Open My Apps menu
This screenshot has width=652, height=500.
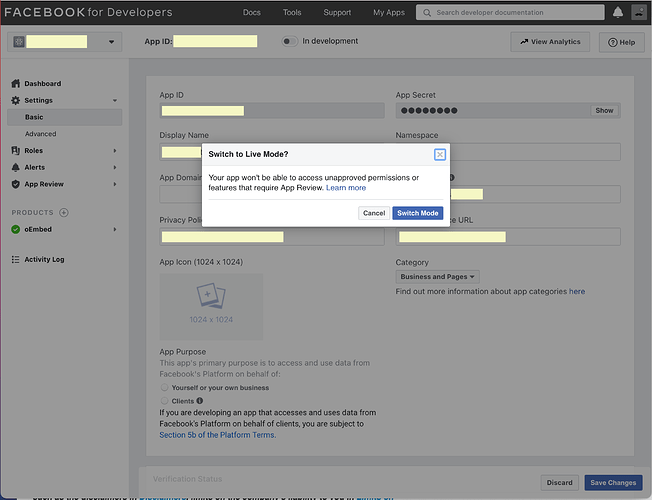[x=389, y=12]
